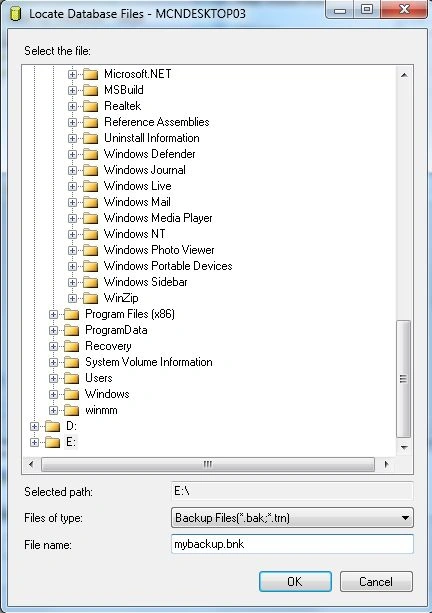The width and height of the screenshot is (432, 613).
Task: Click the Windows Live folder icon
Action: tap(90, 186)
